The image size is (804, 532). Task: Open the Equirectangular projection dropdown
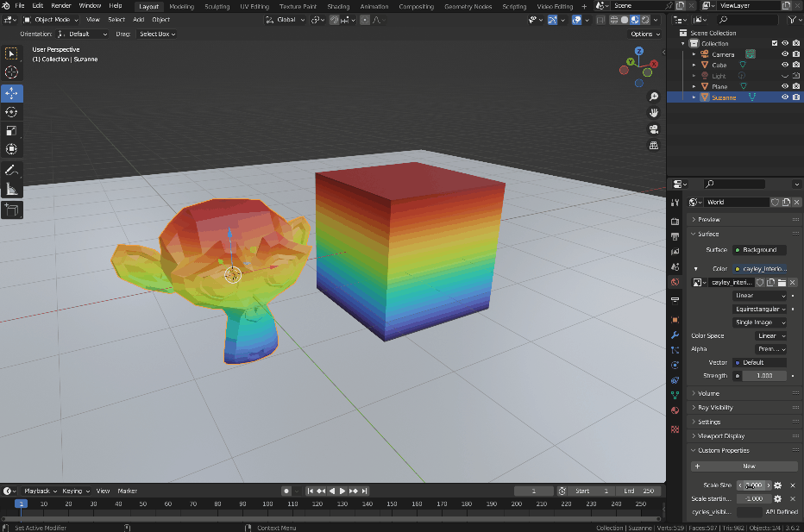coord(759,309)
